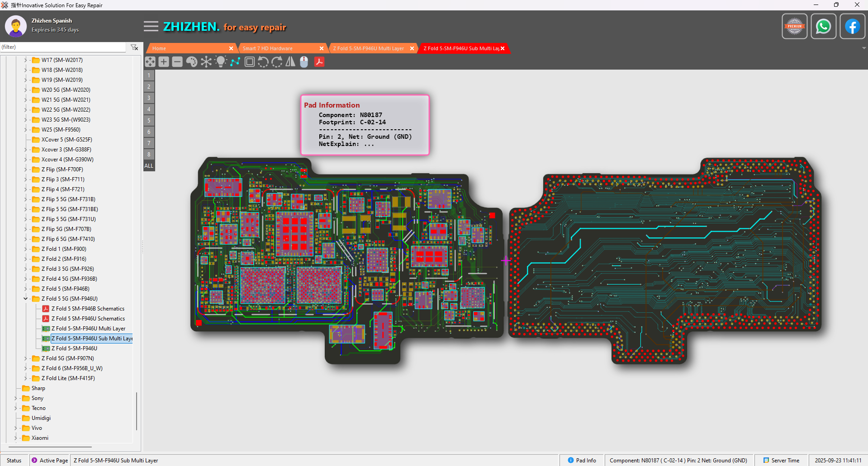Open the hamburger menu next to ZHIZHEN
868x466 pixels.
151,26
